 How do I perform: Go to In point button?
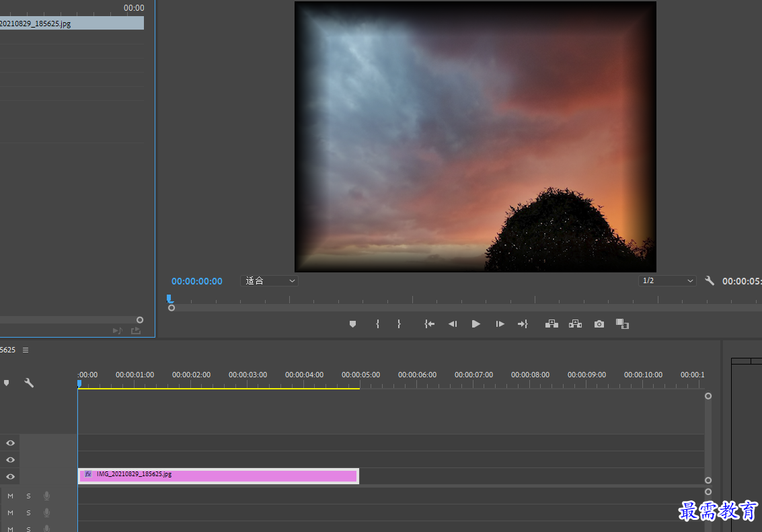pyautogui.click(x=429, y=324)
